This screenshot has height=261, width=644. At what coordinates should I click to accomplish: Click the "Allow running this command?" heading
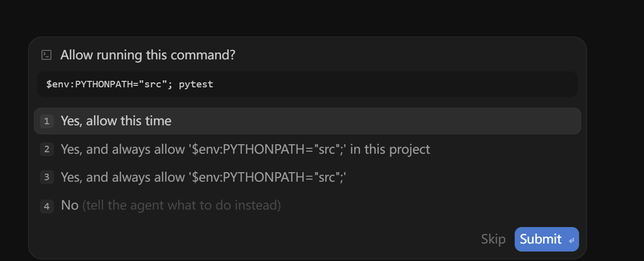point(148,55)
